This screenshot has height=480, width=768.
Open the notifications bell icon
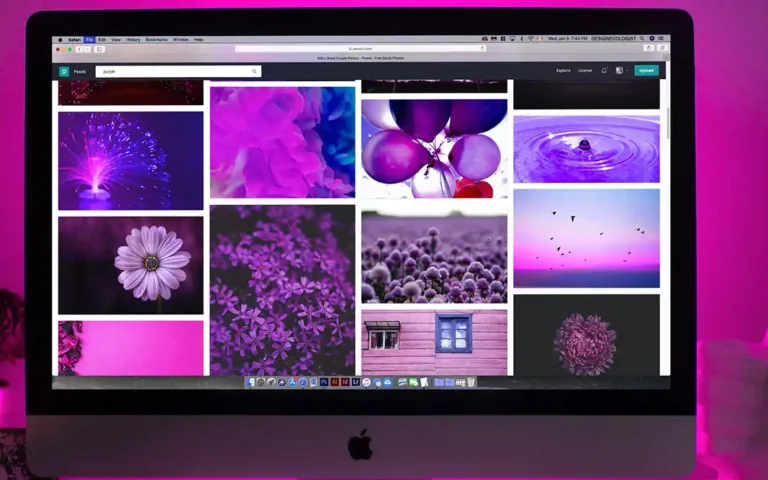coord(604,71)
